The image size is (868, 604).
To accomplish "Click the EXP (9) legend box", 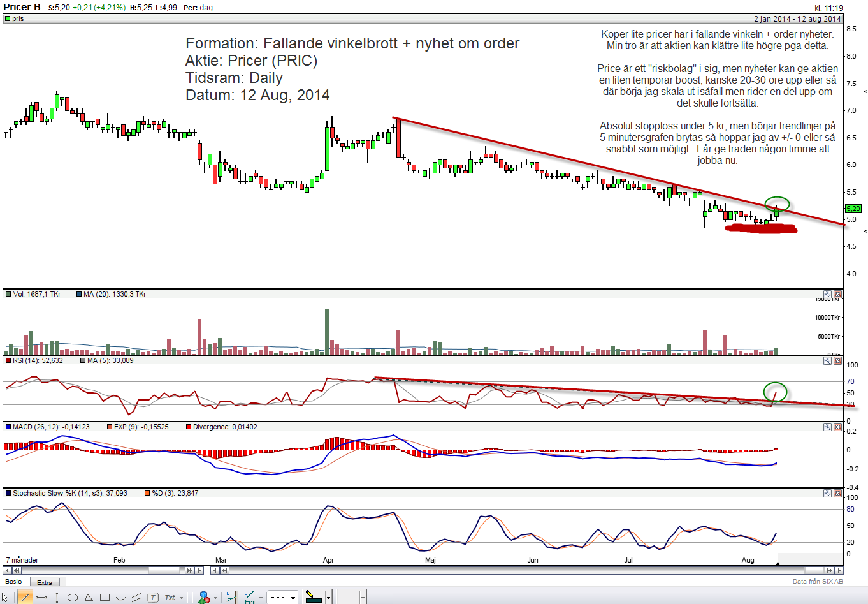I will point(110,427).
